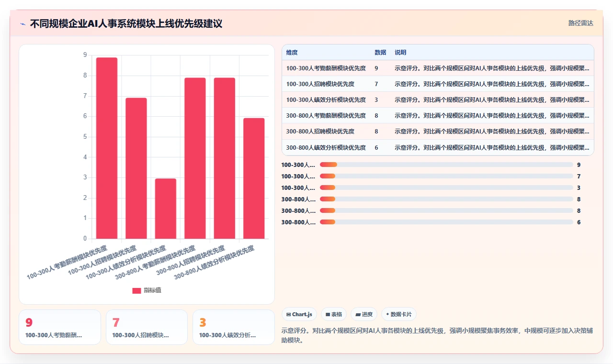Open the card showing 9 考勤薪酬
This screenshot has width=613, height=364.
pyautogui.click(x=60, y=327)
